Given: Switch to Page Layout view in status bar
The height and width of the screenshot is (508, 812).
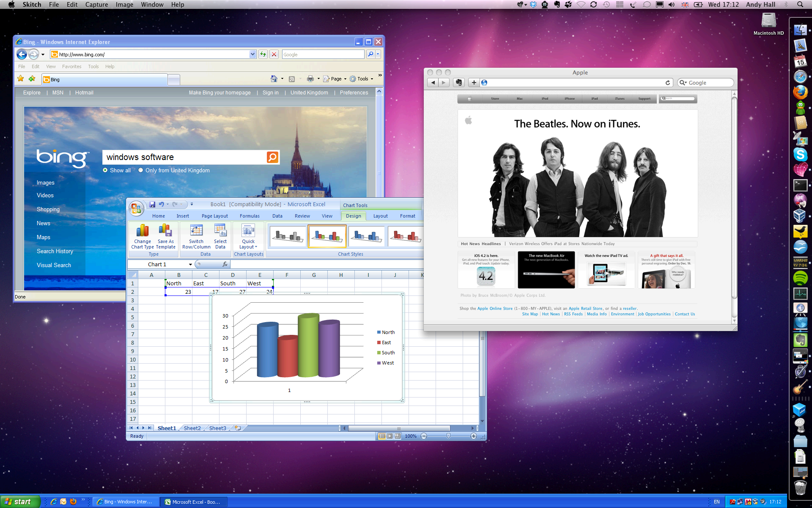Looking at the screenshot, I should coord(390,436).
